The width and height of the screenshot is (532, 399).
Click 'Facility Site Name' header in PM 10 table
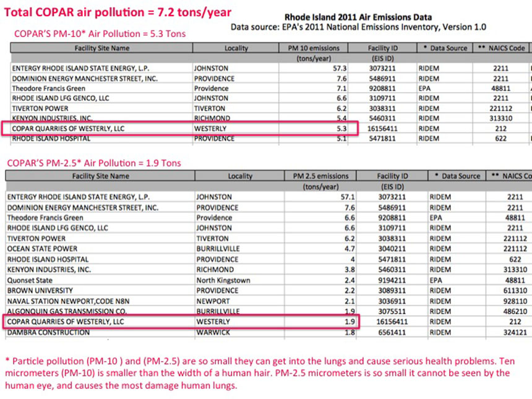(x=102, y=48)
